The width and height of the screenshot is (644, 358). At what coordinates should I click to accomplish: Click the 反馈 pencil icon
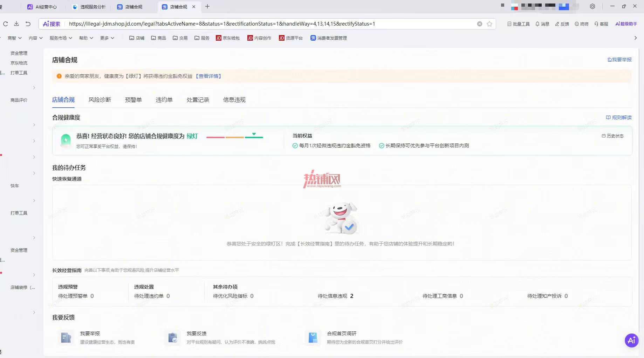pyautogui.click(x=562, y=24)
